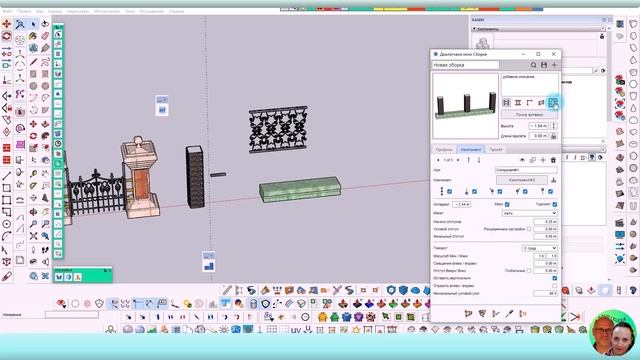Save assembly using floppy disk icon
Image resolution: width=640 pixels, height=360 pixels.
544,65
